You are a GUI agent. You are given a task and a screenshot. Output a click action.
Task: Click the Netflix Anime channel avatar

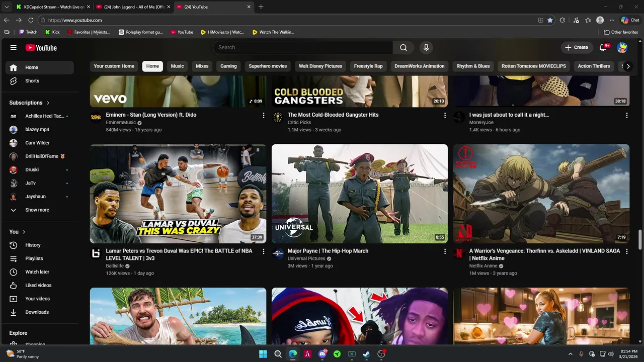point(459,253)
